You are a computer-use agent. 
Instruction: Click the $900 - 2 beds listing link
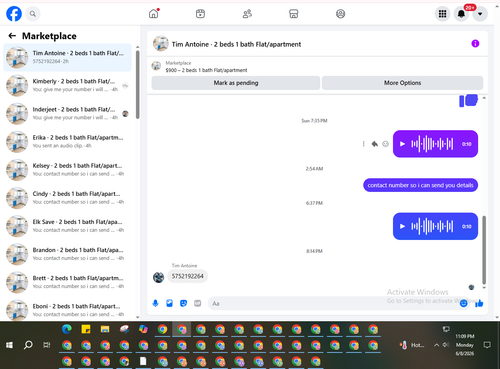point(206,70)
